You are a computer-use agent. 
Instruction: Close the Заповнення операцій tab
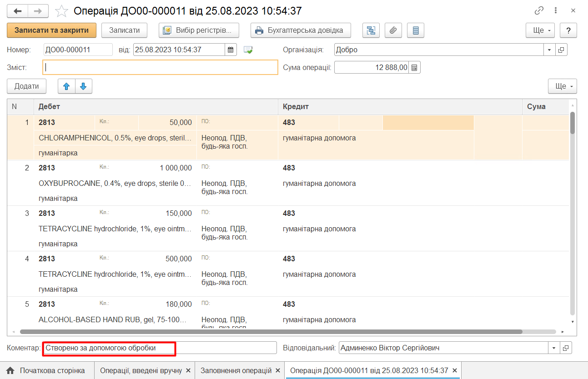278,370
